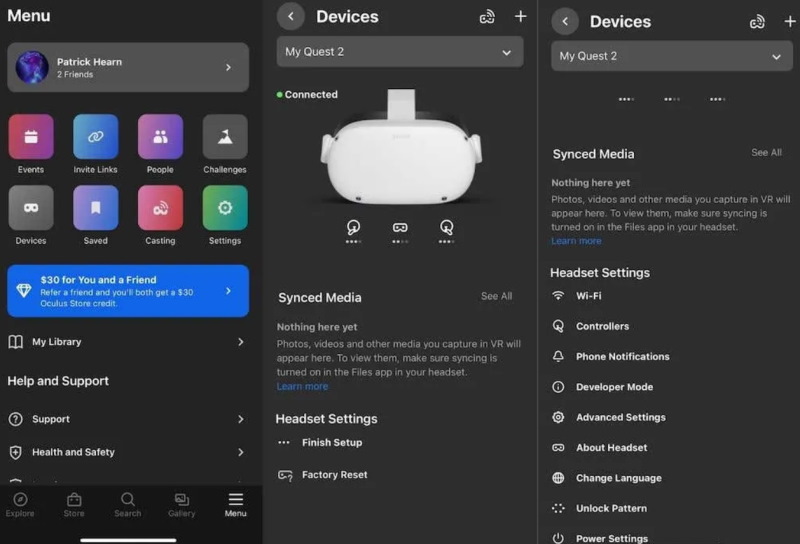Switch to the Gallery tab
Screen dimensions: 800x544
[x=182, y=505]
